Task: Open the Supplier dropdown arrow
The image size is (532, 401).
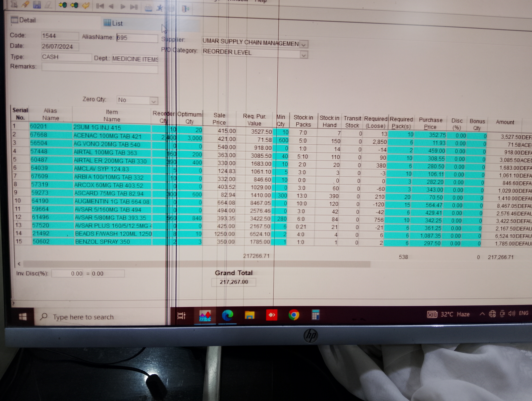Action: click(x=304, y=45)
